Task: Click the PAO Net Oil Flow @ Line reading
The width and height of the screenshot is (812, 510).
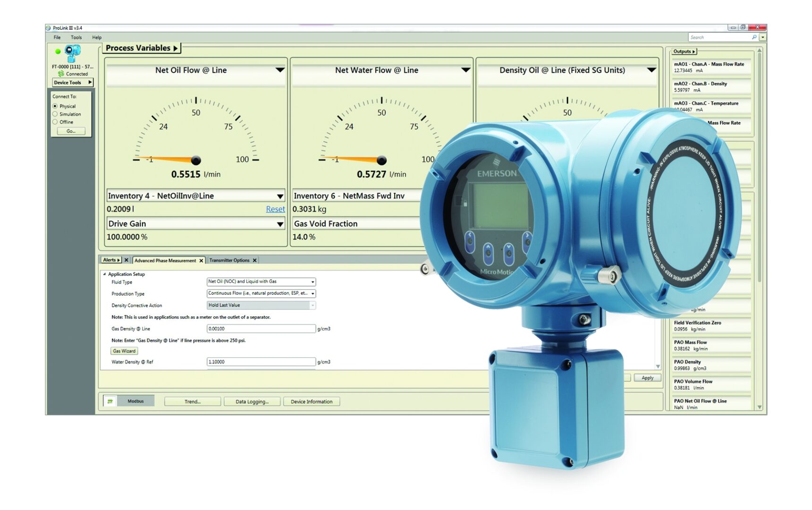Action: point(711,404)
